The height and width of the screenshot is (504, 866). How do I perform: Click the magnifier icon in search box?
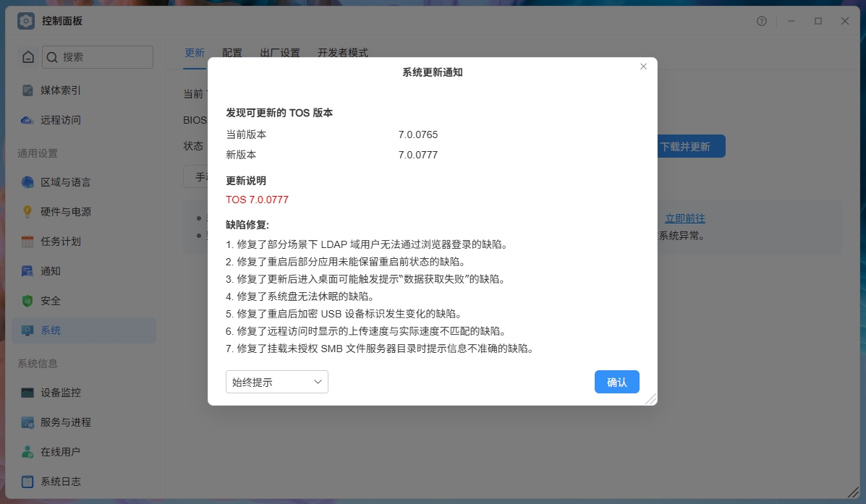coord(52,57)
